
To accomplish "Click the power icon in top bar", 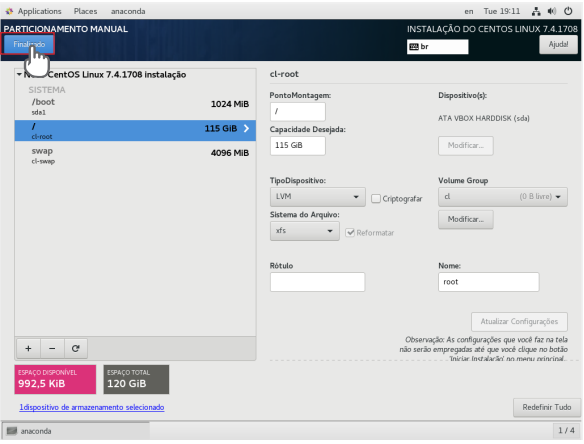I will (x=568, y=11).
